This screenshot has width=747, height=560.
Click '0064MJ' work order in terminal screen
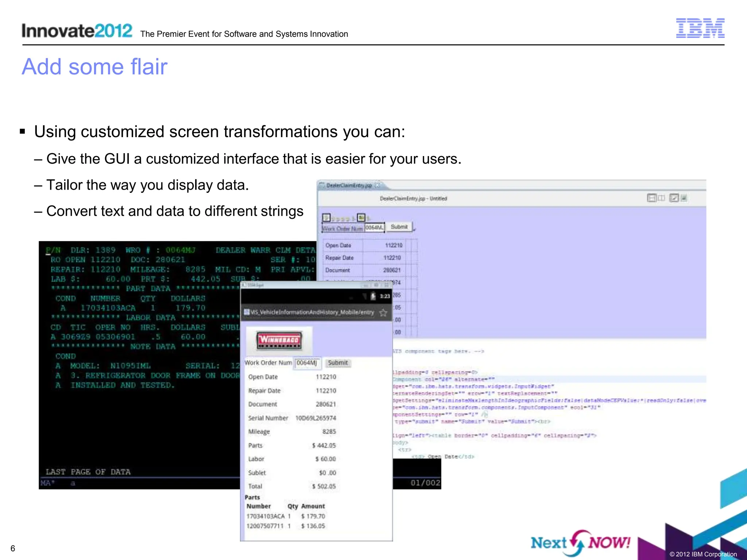181,250
